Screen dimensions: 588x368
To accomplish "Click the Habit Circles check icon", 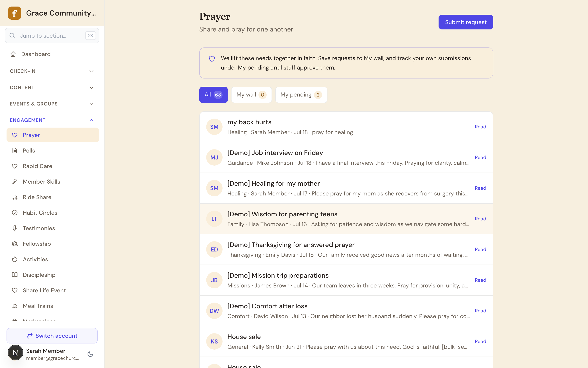I will tap(15, 213).
